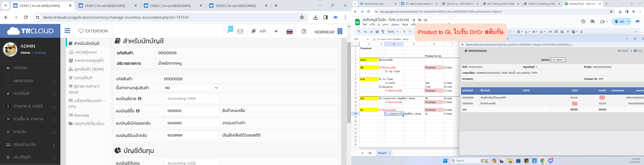The width and height of the screenshot is (644, 165).
Task: Open the TRCloud hamburger menu icon
Action: 67,31
